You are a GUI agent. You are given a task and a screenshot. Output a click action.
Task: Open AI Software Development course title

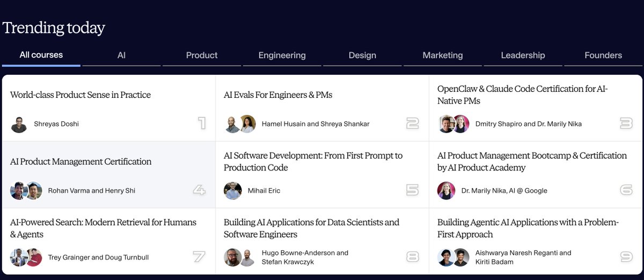(x=313, y=161)
